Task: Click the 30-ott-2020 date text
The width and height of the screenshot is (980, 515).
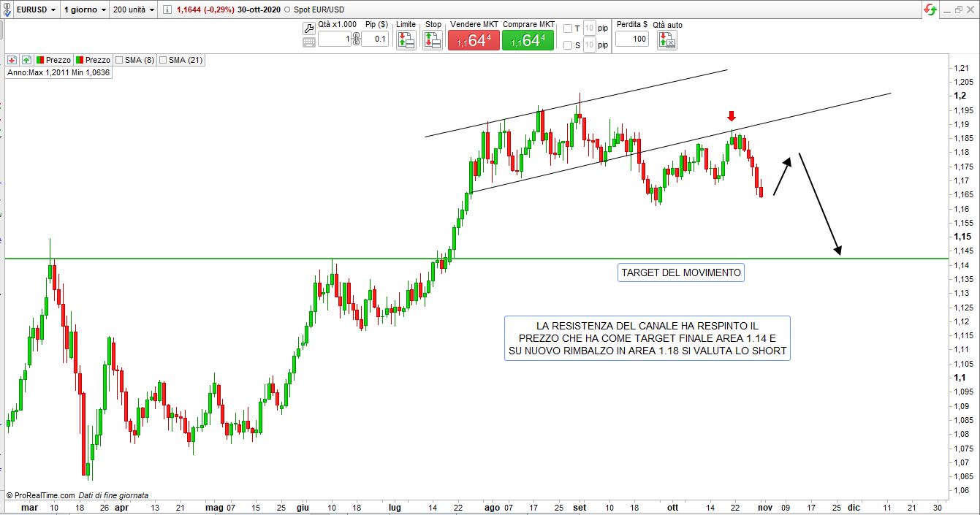Action: (x=259, y=9)
